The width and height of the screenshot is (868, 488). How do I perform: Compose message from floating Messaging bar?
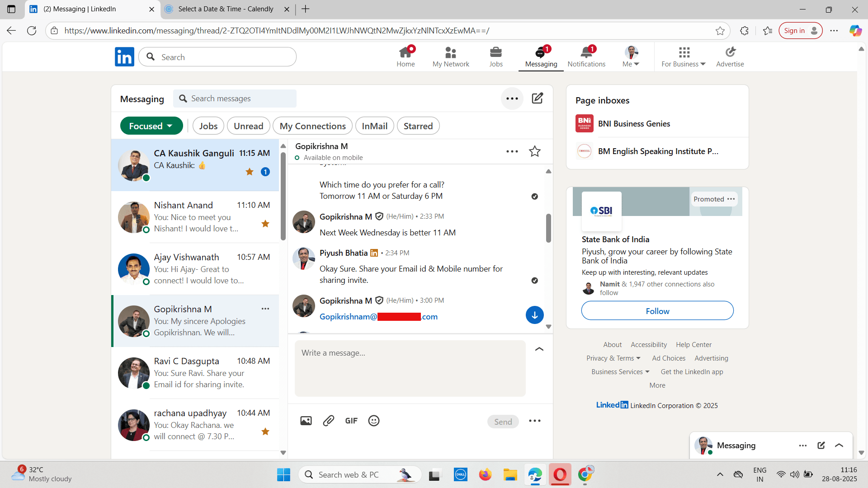821,446
